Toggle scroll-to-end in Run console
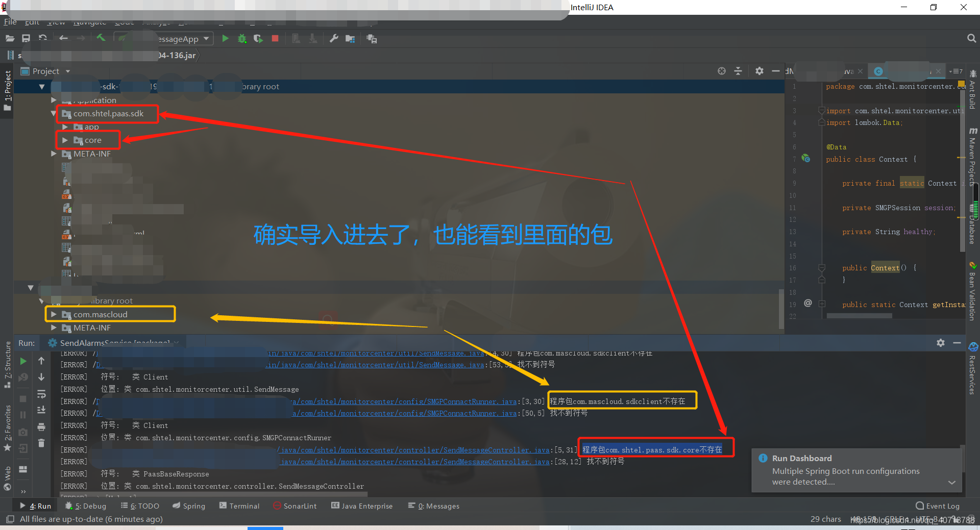 point(41,410)
